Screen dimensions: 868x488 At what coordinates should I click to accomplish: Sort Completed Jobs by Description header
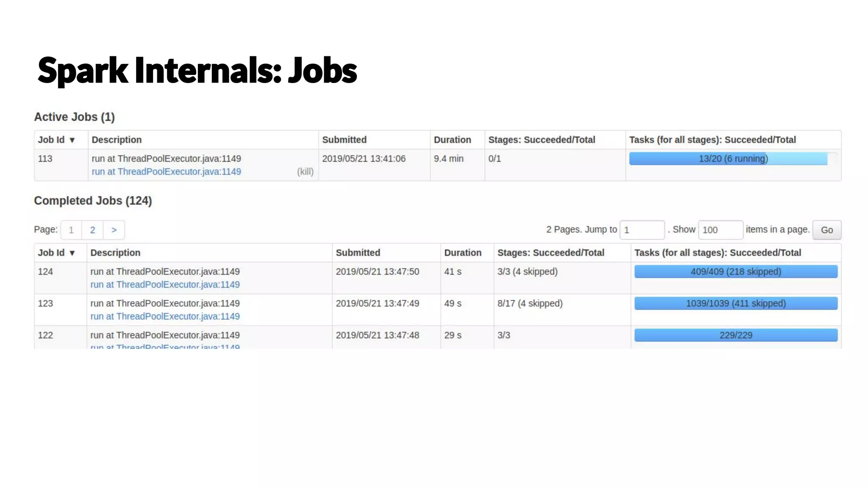pyautogui.click(x=115, y=253)
